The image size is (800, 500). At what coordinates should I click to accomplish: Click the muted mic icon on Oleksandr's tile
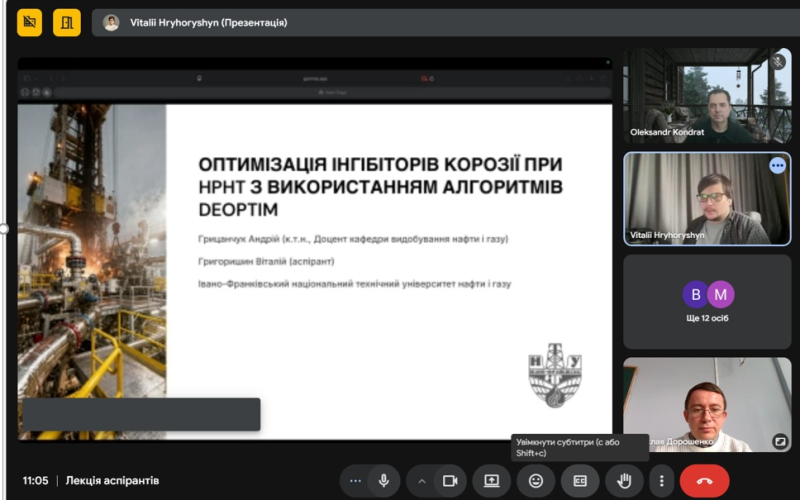click(x=778, y=62)
